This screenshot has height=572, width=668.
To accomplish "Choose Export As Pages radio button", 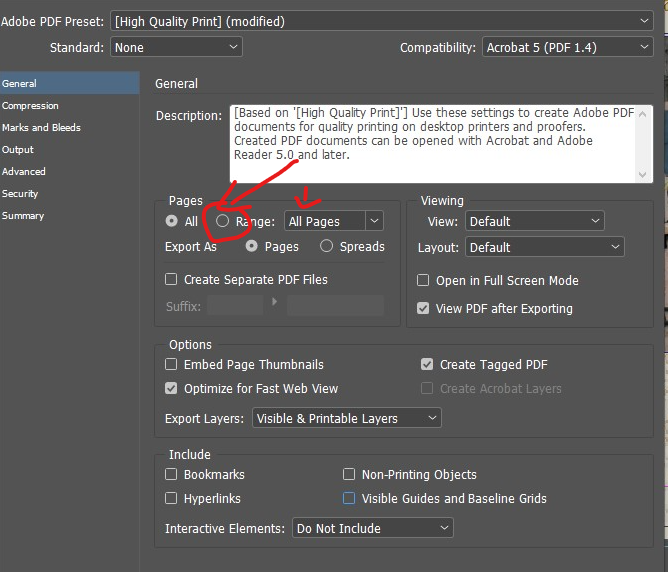I will click(x=252, y=246).
